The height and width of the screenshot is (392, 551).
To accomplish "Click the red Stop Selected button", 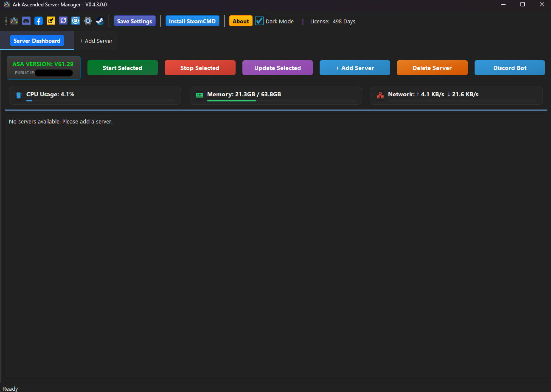I will tap(200, 68).
